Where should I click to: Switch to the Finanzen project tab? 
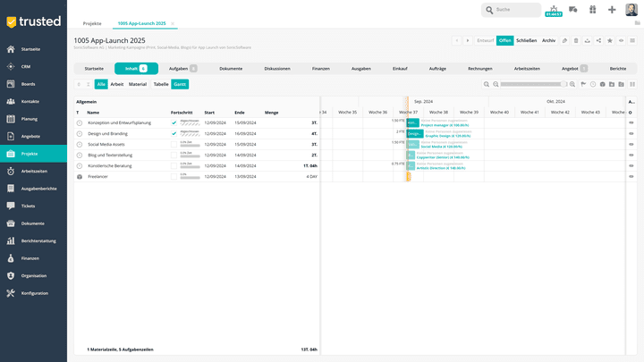pyautogui.click(x=321, y=69)
